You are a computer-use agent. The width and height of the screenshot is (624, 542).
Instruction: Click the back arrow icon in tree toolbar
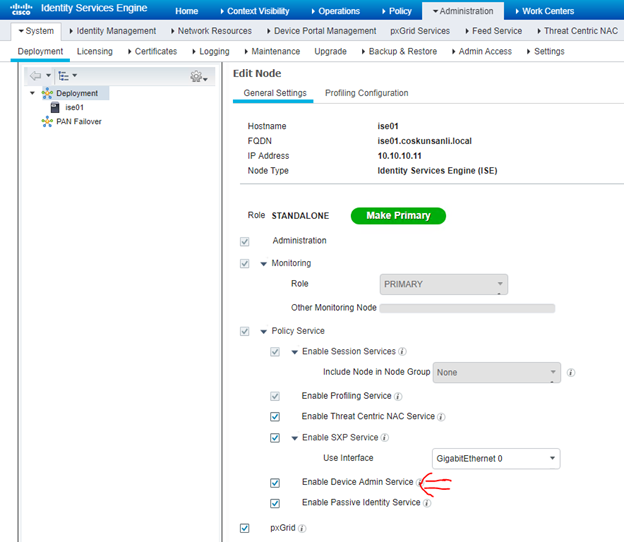(35, 75)
